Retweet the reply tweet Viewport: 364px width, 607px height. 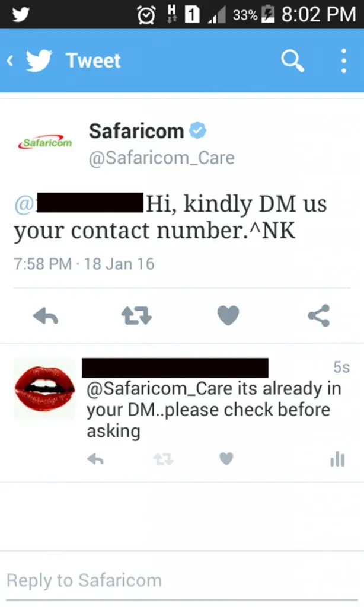pyautogui.click(x=163, y=459)
